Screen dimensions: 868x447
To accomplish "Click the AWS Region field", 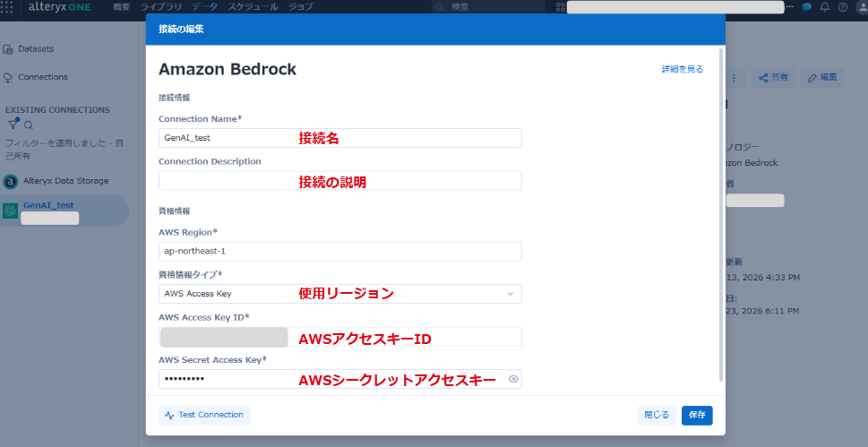I will pos(339,252).
